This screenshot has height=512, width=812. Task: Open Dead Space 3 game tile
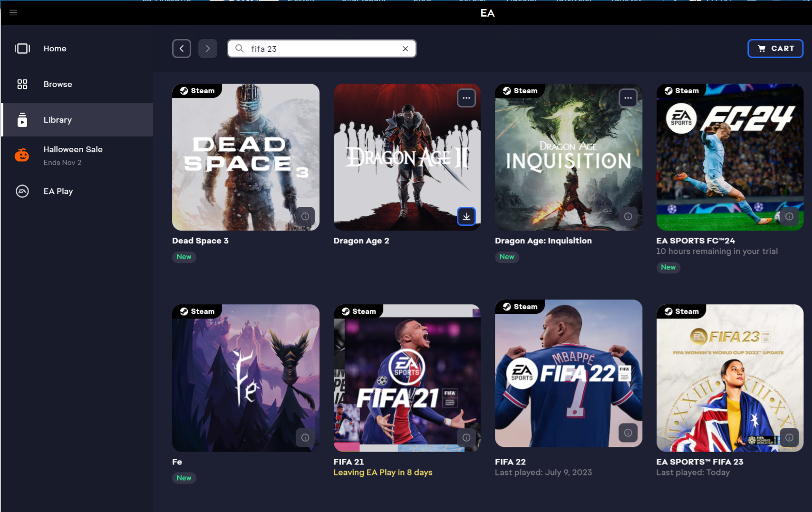click(x=246, y=157)
